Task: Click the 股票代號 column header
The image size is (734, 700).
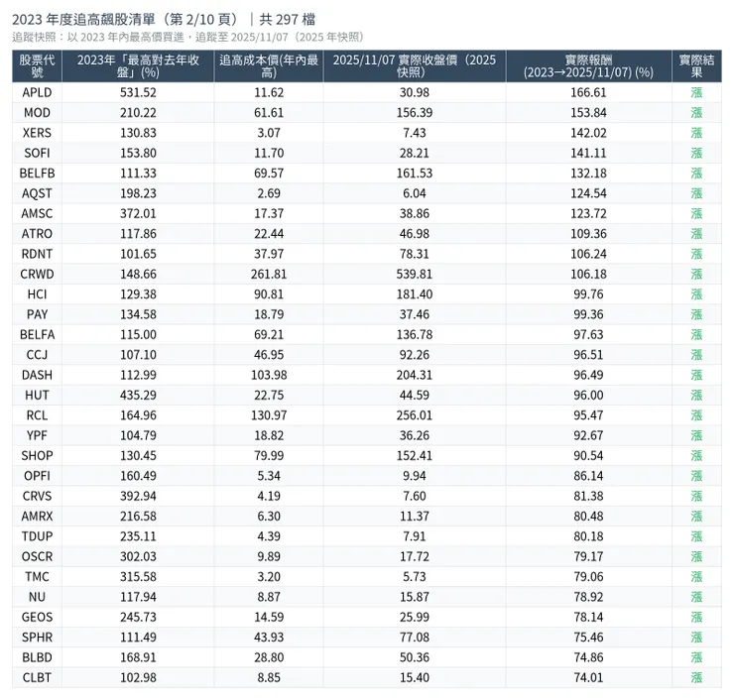Action: 37,66
